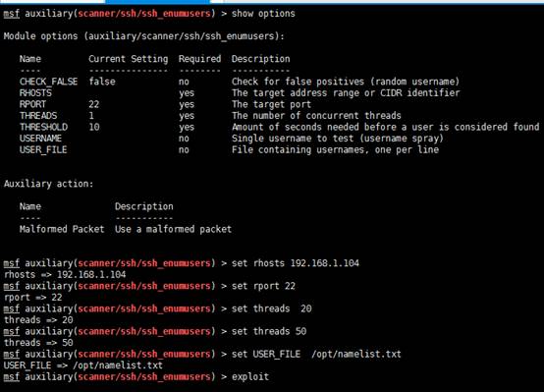Click 'File containing usernames, one per line'
Viewport: 544px width, 392px height.
click(335, 150)
